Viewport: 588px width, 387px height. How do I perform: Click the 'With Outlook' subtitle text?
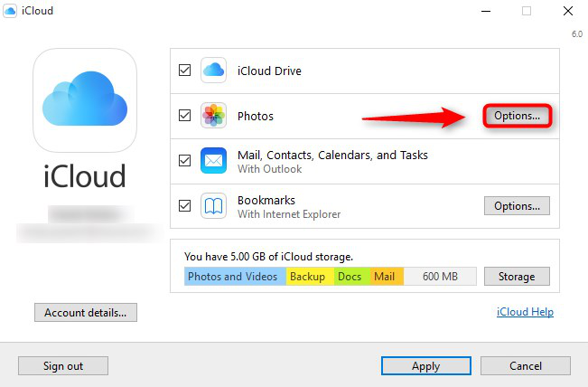click(x=270, y=169)
